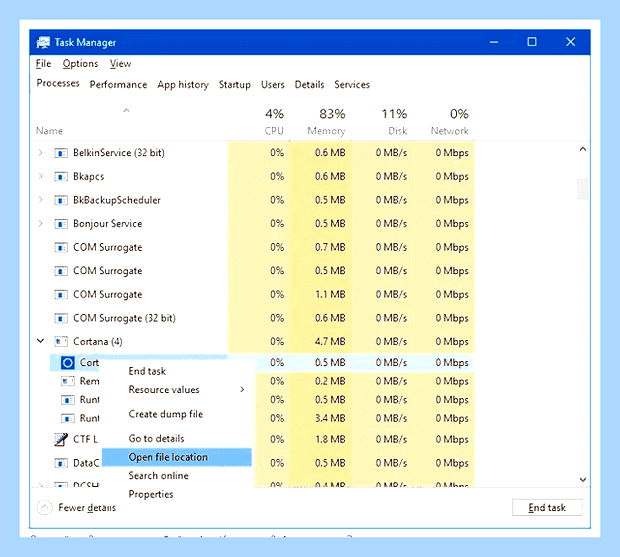This screenshot has width=620, height=557.
Task: Collapse the Cortana (4) group
Action: click(x=40, y=341)
